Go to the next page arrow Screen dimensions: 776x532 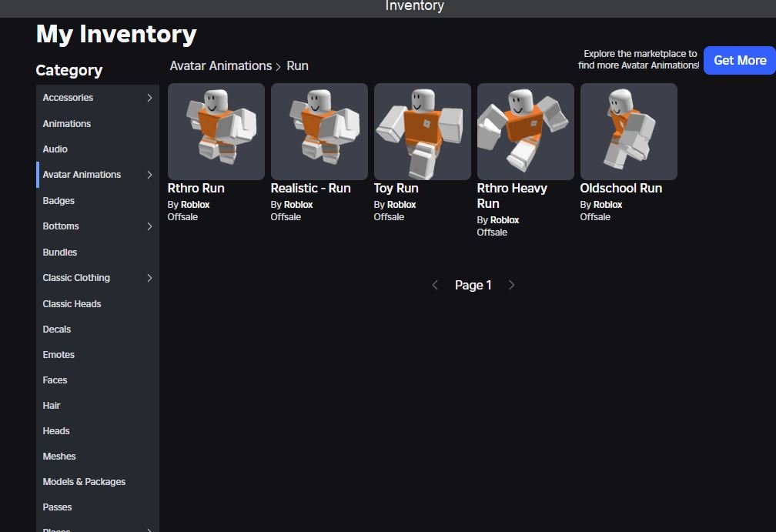pyautogui.click(x=511, y=285)
